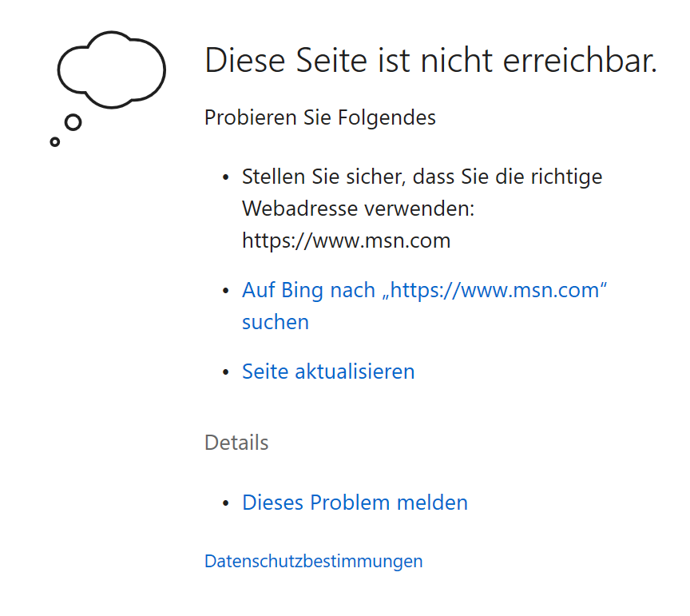690x616 pixels.
Task: Click the "Seite aktualisieren" link
Action: pos(328,372)
